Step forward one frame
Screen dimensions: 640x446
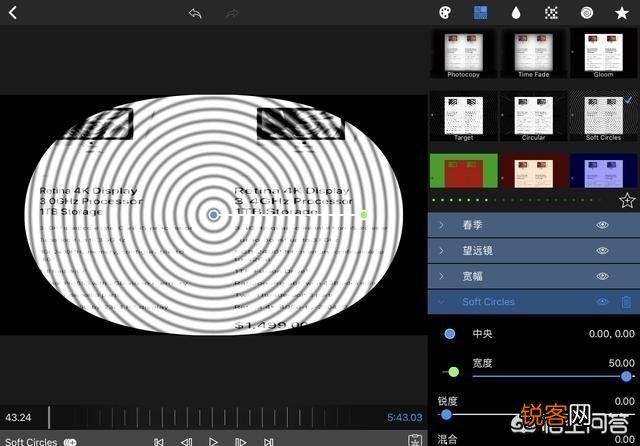point(240,442)
